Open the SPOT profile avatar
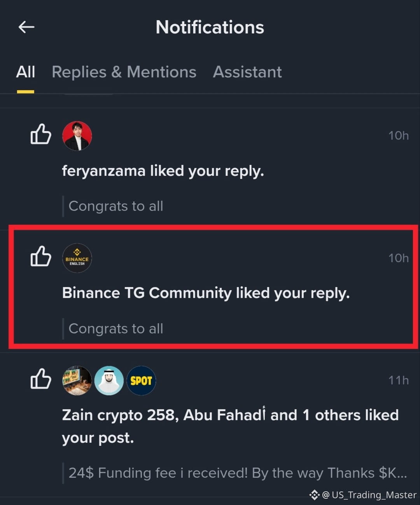 141,381
